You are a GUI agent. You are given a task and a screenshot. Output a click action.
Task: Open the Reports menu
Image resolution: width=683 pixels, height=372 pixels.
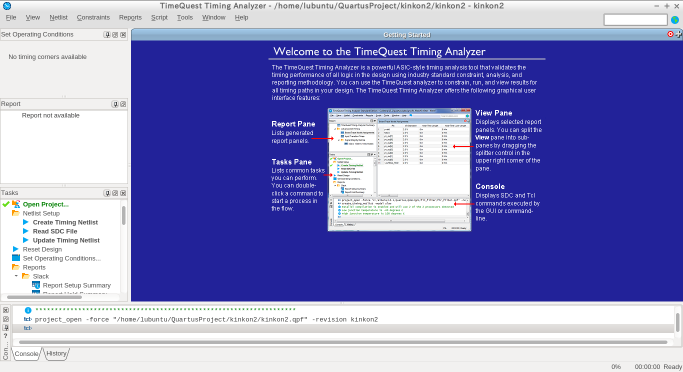(130, 17)
